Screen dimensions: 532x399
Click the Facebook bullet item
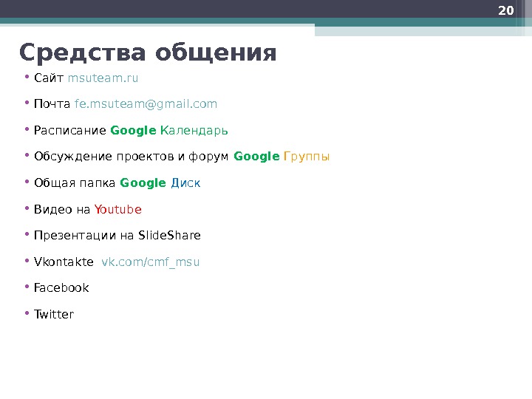point(61,287)
